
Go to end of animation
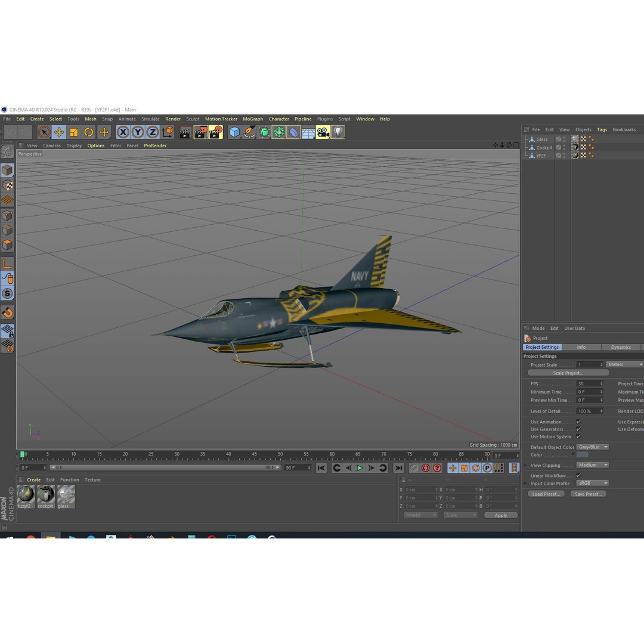398,468
